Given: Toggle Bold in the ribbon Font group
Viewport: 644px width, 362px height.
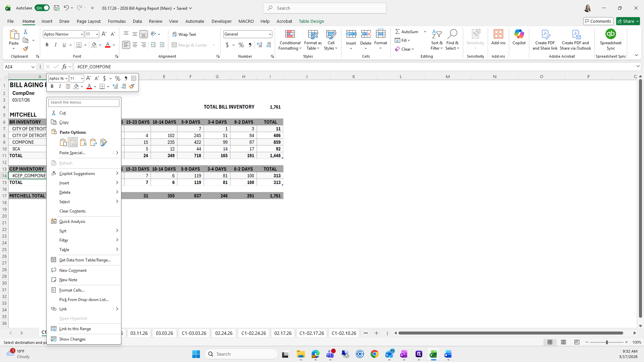Looking at the screenshot, I should [x=47, y=45].
